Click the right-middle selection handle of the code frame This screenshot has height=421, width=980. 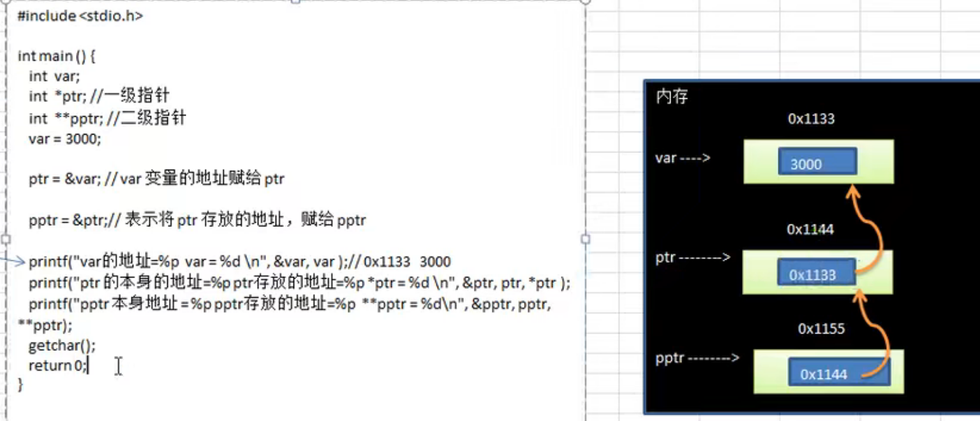(x=584, y=240)
